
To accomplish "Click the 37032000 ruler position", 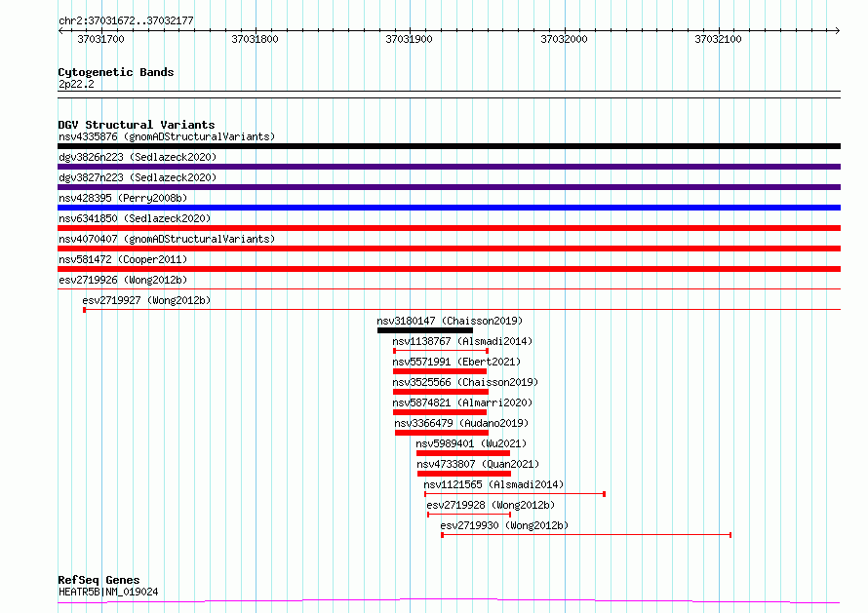I will point(564,39).
